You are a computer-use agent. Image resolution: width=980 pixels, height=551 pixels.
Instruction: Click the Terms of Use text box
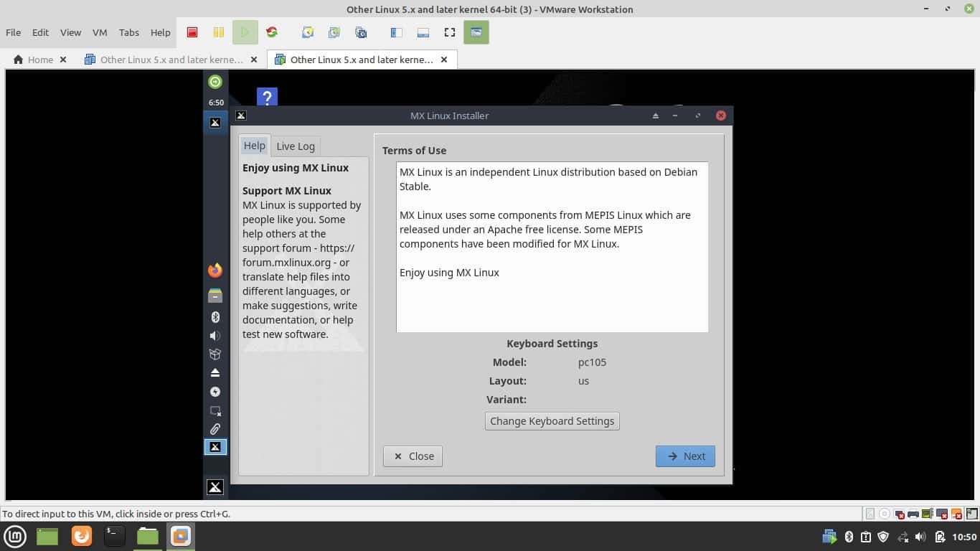552,247
